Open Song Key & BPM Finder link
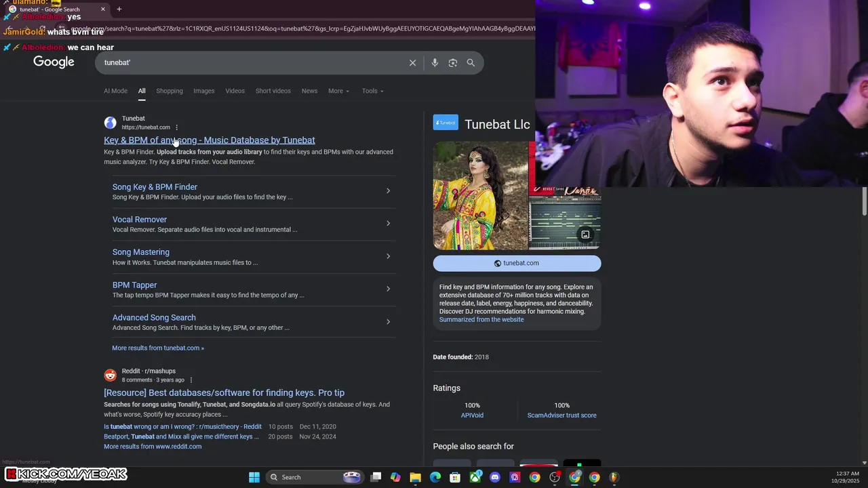868x488 pixels. (155, 187)
